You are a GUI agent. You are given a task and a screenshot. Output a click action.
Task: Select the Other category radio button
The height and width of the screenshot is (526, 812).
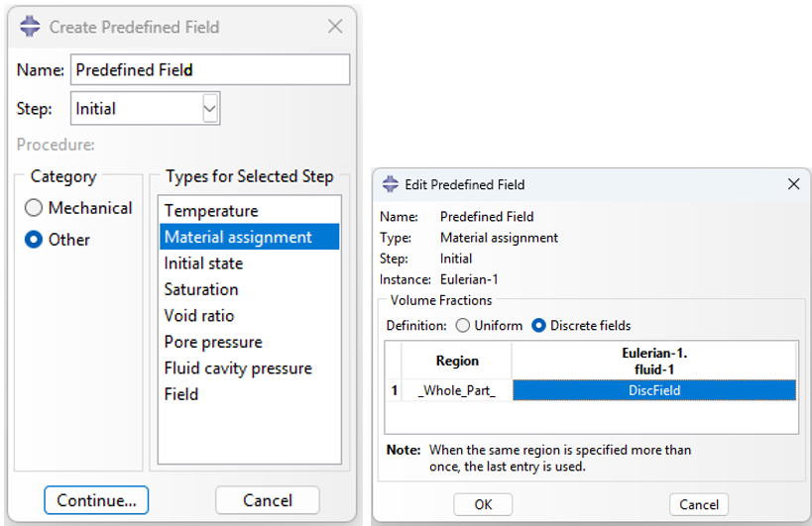click(x=35, y=240)
